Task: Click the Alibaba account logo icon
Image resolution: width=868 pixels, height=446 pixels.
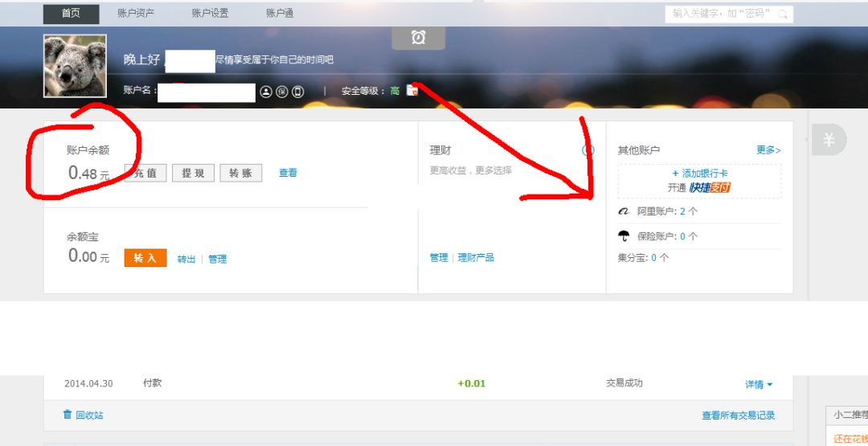Action: (x=624, y=211)
